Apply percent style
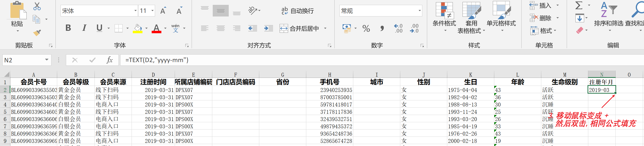 click(x=366, y=29)
